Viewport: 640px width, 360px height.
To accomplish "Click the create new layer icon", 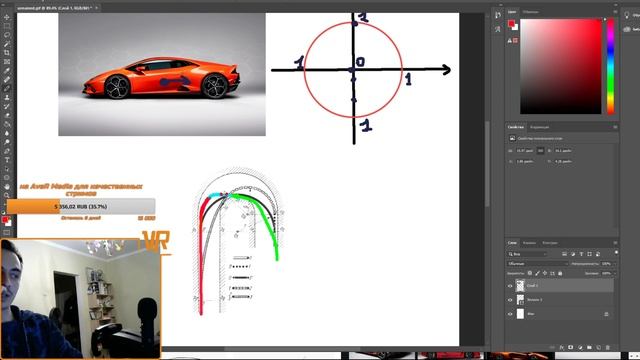I will (x=598, y=347).
